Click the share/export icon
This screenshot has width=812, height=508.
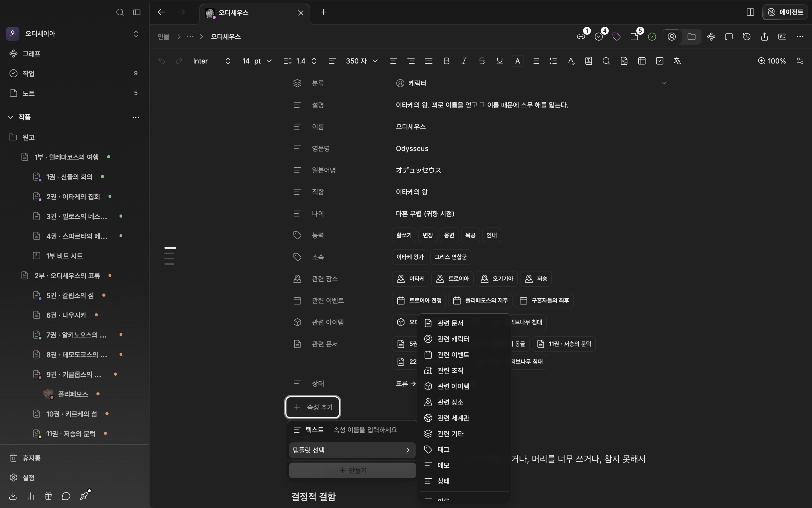pos(764,37)
